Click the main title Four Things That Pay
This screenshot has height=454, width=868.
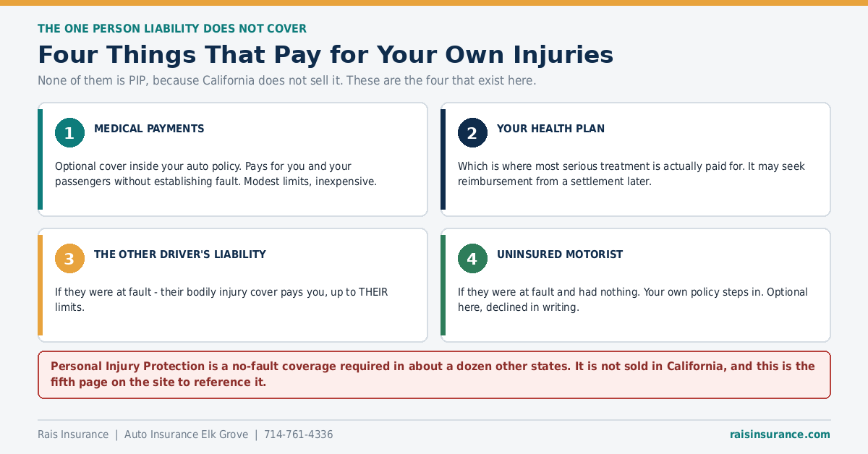pos(325,55)
